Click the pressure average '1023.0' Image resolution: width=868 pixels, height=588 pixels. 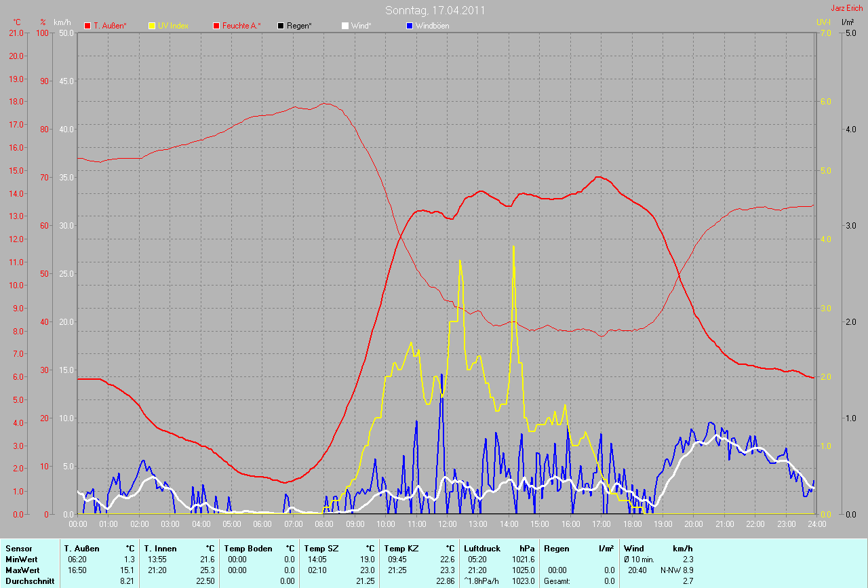click(x=524, y=581)
